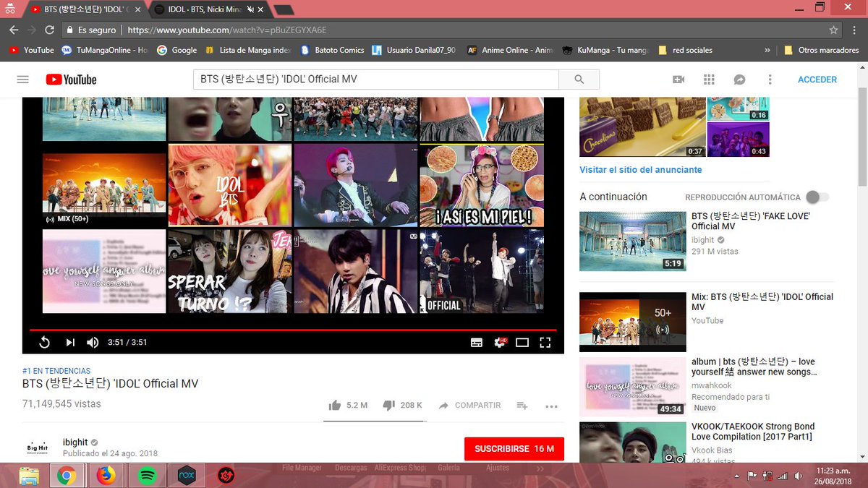Reload the page with the refresh icon
The image size is (868, 488).
tap(49, 30)
